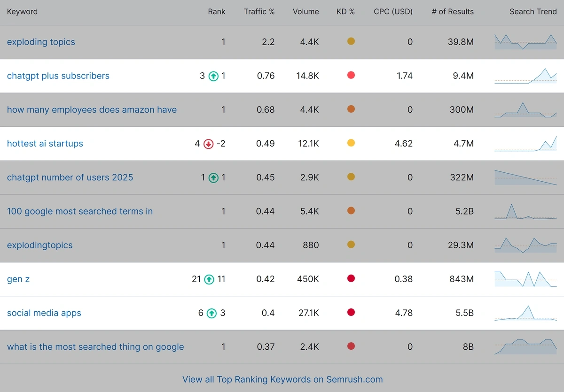Open how many employees does amazon have link
Image resolution: width=564 pixels, height=392 pixels.
point(92,110)
